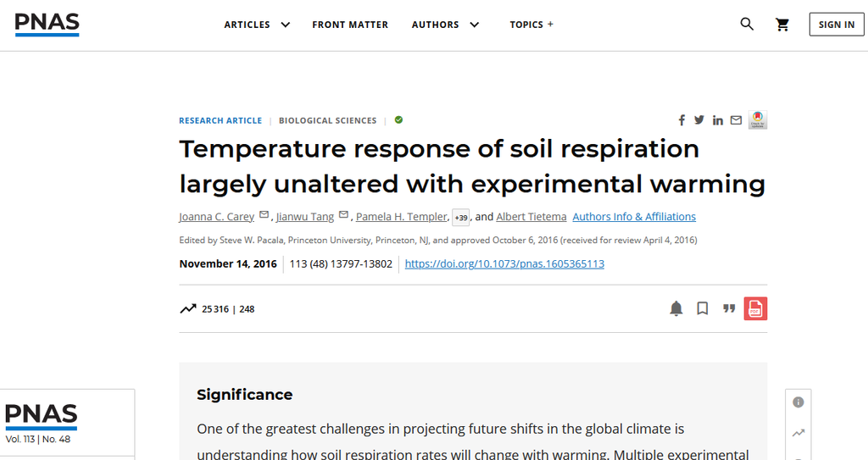Click the cite article quote icon

(x=729, y=308)
